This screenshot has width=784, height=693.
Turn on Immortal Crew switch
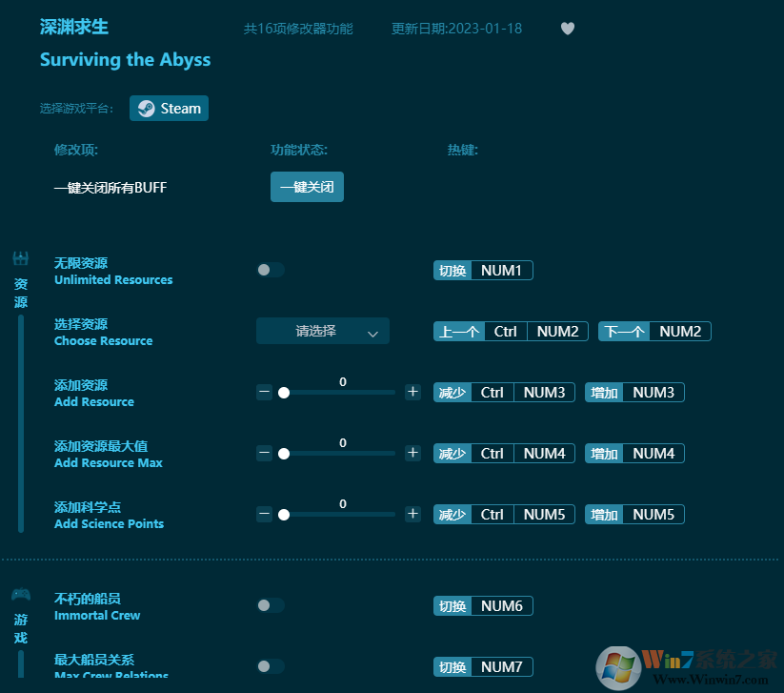pos(271,605)
